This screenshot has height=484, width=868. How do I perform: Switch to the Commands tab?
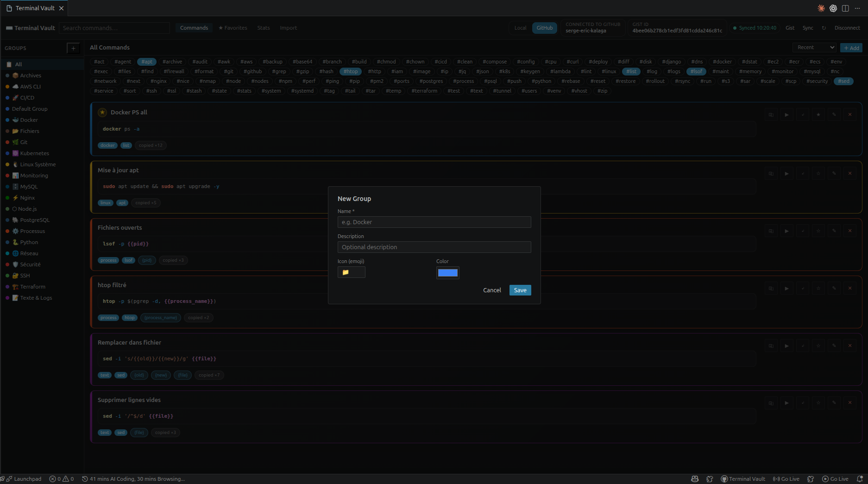point(194,28)
